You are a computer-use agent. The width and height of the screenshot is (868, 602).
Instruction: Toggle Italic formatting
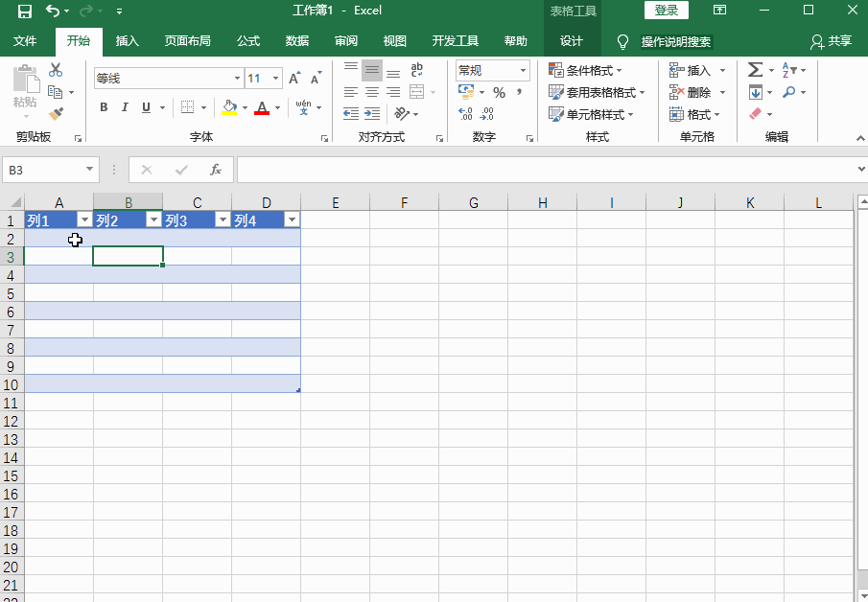(125, 107)
